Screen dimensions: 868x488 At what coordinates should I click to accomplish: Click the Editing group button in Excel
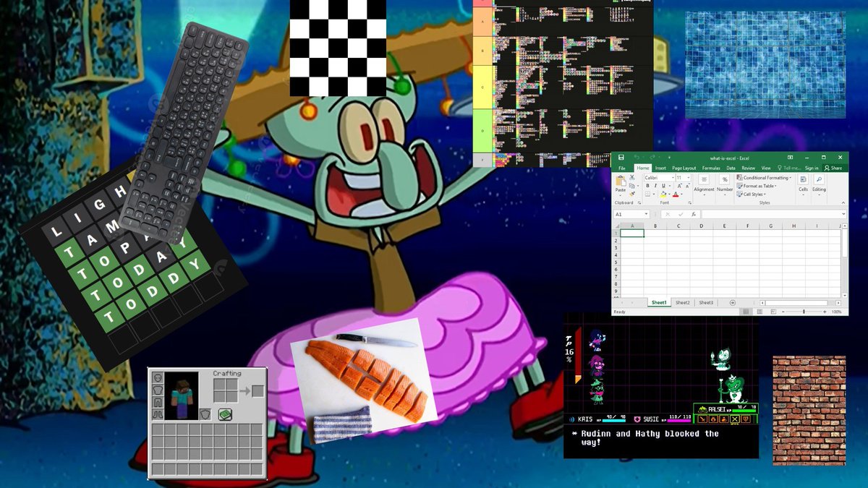pyautogui.click(x=819, y=187)
